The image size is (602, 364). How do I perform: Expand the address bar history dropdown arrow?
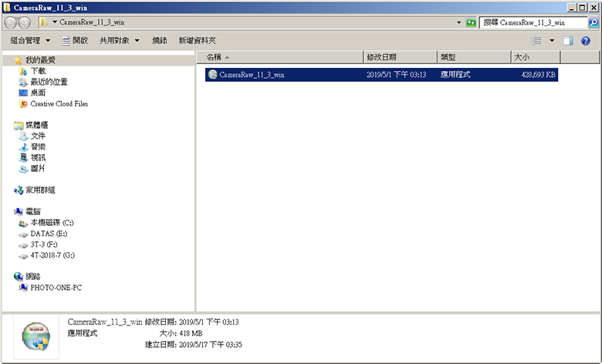click(458, 22)
